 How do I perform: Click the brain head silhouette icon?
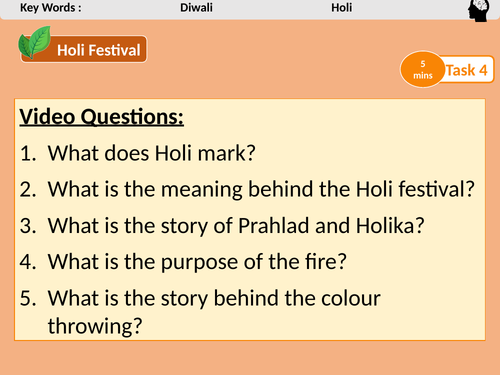(479, 11)
